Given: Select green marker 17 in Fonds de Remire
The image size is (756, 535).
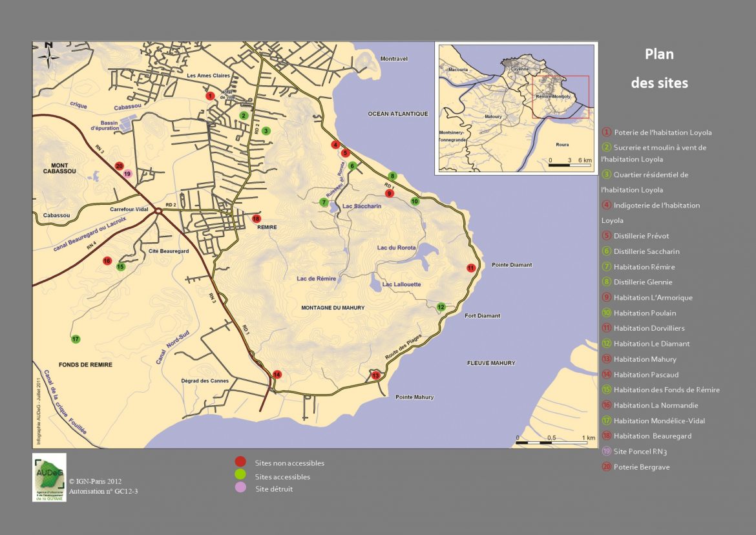Looking at the screenshot, I should (x=76, y=339).
